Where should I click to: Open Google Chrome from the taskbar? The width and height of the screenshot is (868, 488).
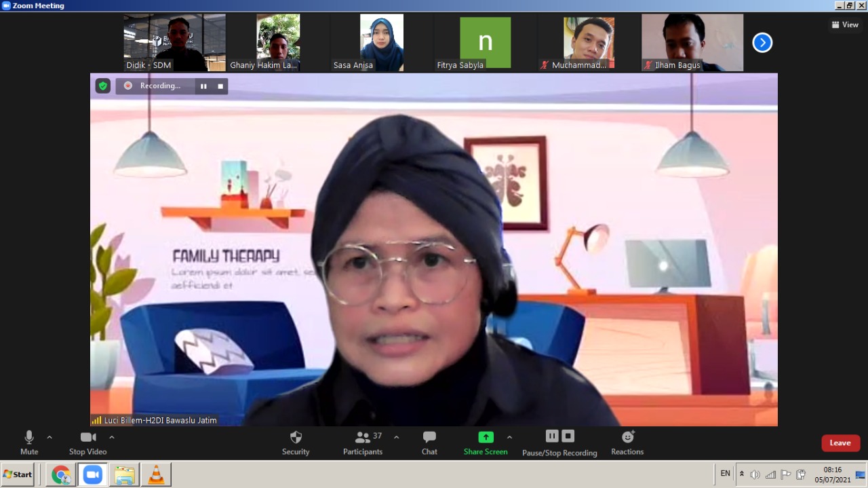[61, 474]
